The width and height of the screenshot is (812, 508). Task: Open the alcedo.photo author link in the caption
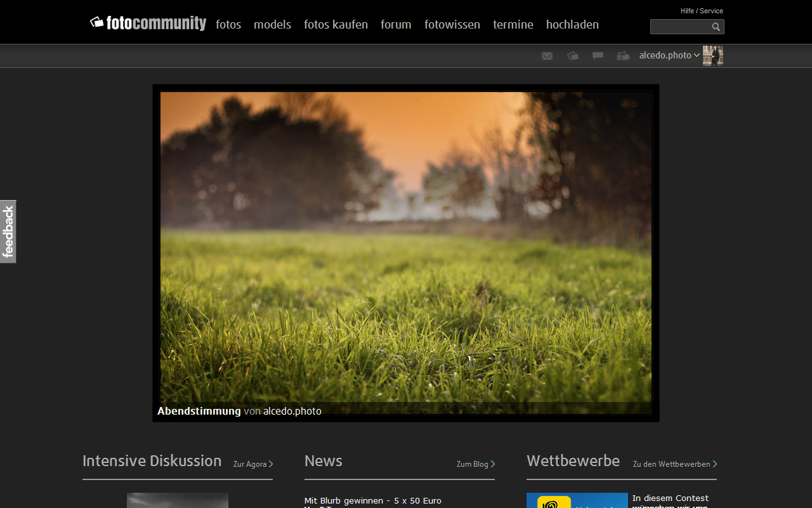pyautogui.click(x=292, y=411)
